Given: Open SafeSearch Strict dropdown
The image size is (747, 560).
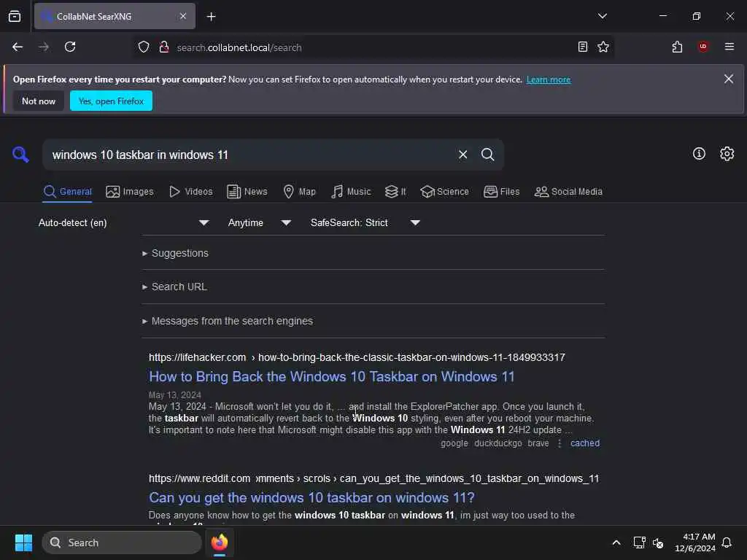Looking at the screenshot, I should 365,223.
